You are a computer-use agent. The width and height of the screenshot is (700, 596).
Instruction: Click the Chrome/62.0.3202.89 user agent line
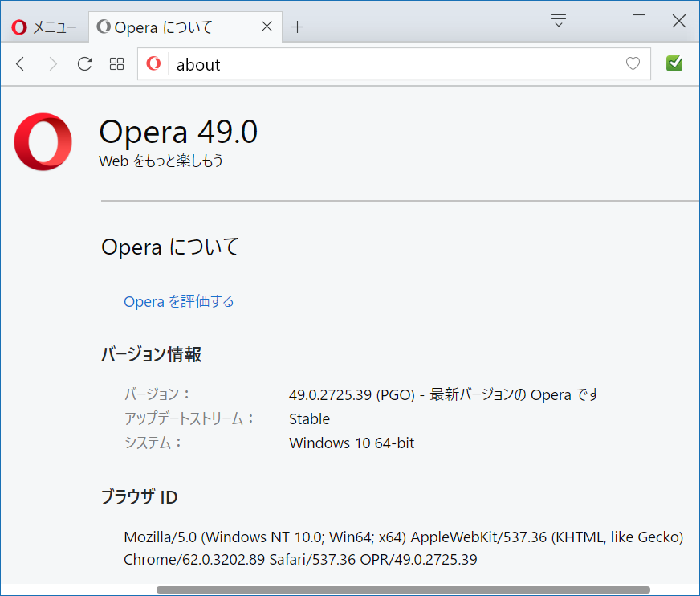click(x=300, y=560)
